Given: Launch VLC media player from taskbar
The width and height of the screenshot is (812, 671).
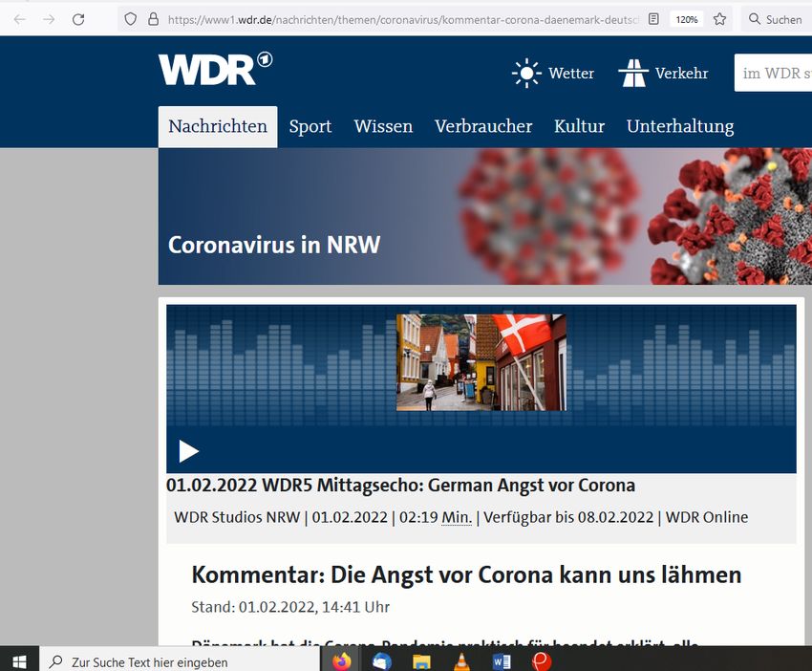Looking at the screenshot, I should (461, 660).
